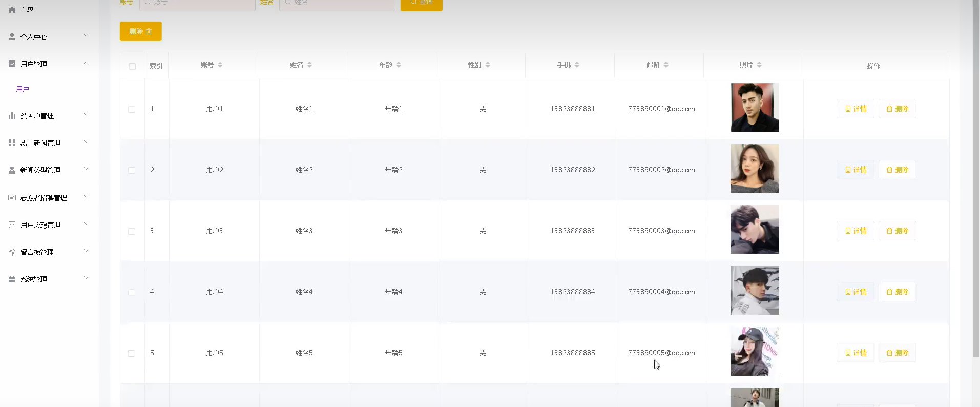Click the yellow search button above table
980x407 pixels.
pyautogui.click(x=421, y=4)
